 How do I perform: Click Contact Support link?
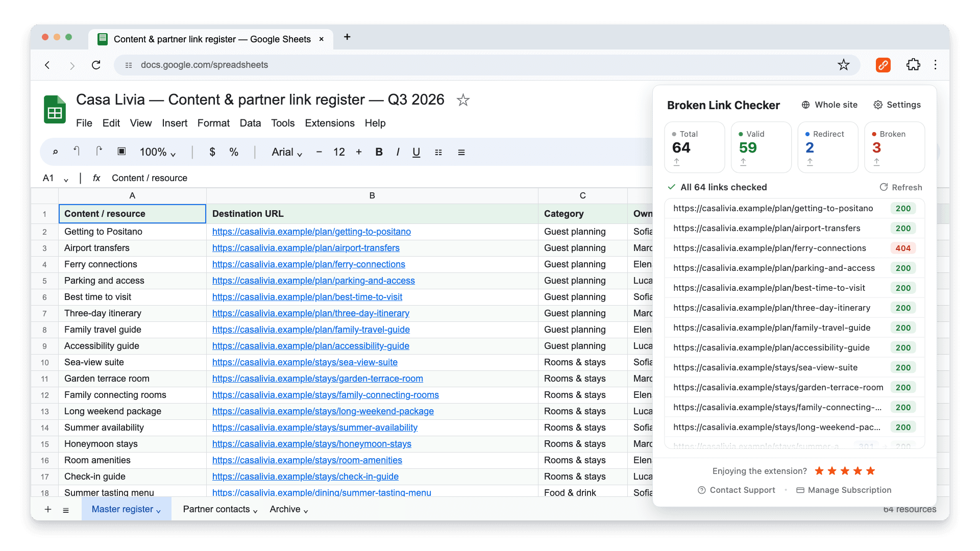737,490
